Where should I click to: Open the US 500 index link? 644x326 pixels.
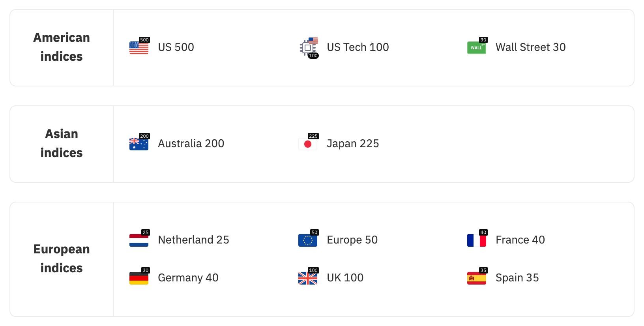pyautogui.click(x=176, y=47)
